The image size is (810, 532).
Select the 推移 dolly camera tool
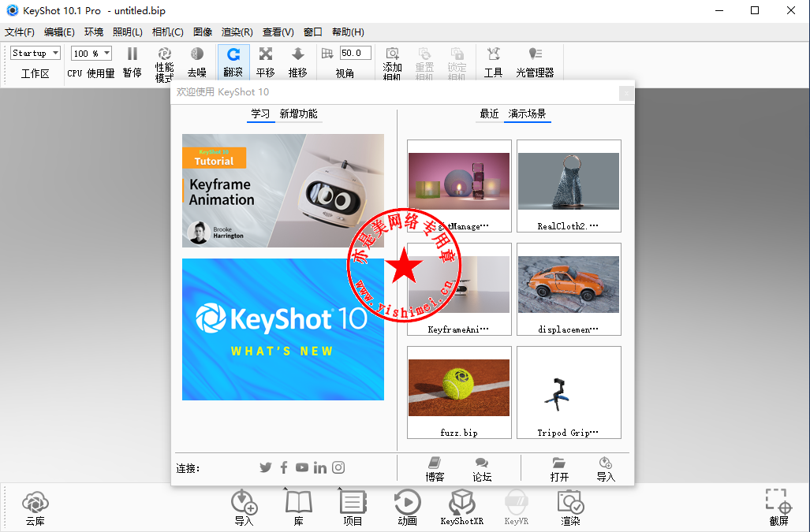pos(298,62)
